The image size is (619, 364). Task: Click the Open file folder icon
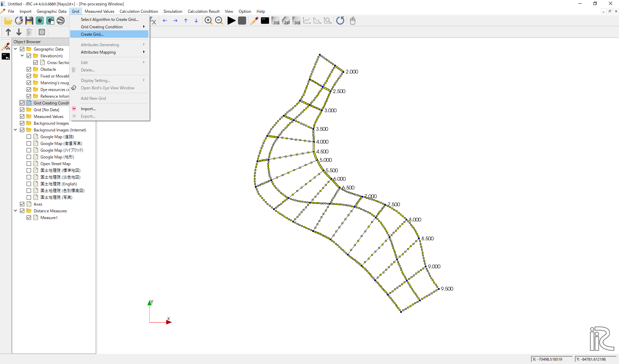point(8,21)
